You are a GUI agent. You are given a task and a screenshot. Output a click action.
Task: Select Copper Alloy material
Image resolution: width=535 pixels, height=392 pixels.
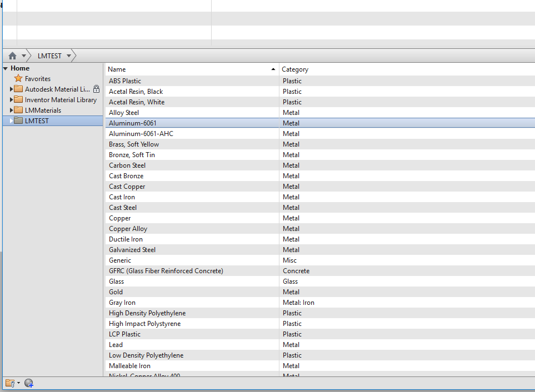point(128,229)
